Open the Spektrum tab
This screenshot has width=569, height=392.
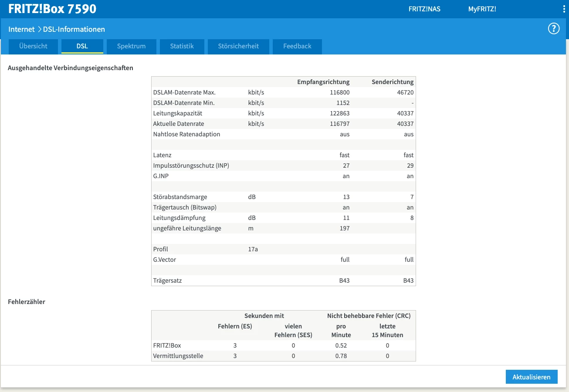[x=131, y=46]
